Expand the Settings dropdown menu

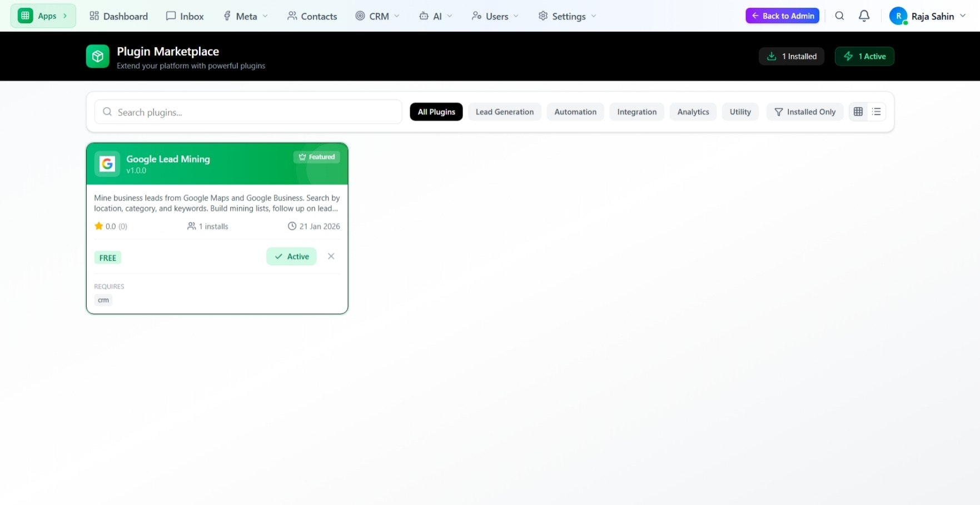[x=567, y=16]
